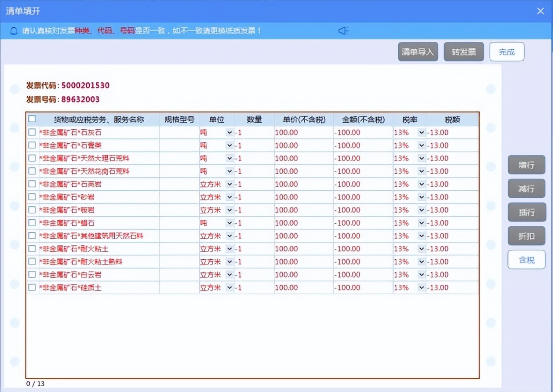Viewport: 553px width, 392px height.
Task: Click the 规格型号 cell of 砂岩 row
Action: (179, 197)
